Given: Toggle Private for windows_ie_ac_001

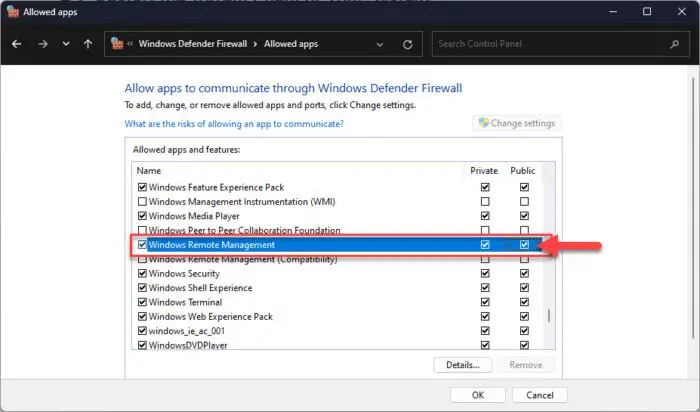Looking at the screenshot, I should click(x=485, y=331).
